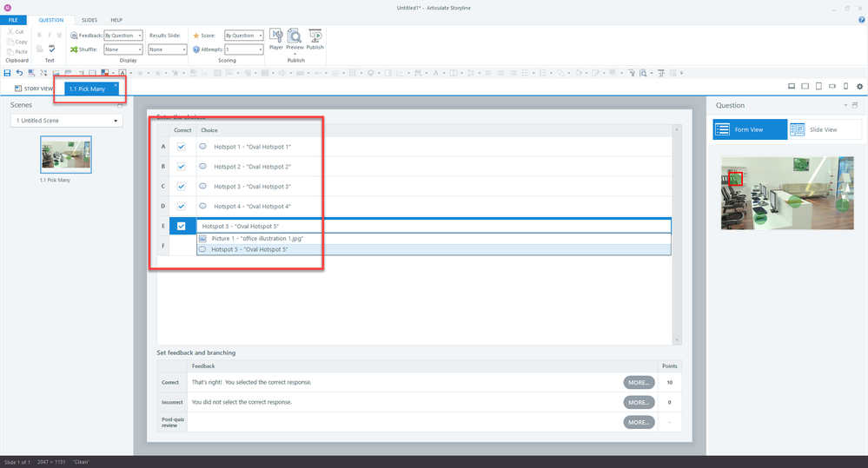Click the help icon at top right
Viewport: 868px width, 468px height.
(x=861, y=20)
